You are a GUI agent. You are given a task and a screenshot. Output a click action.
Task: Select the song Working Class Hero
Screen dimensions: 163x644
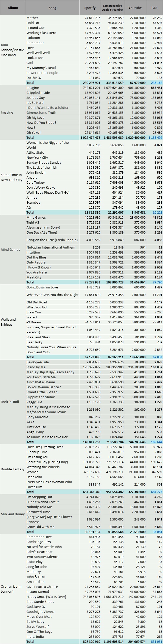tap(41, 33)
